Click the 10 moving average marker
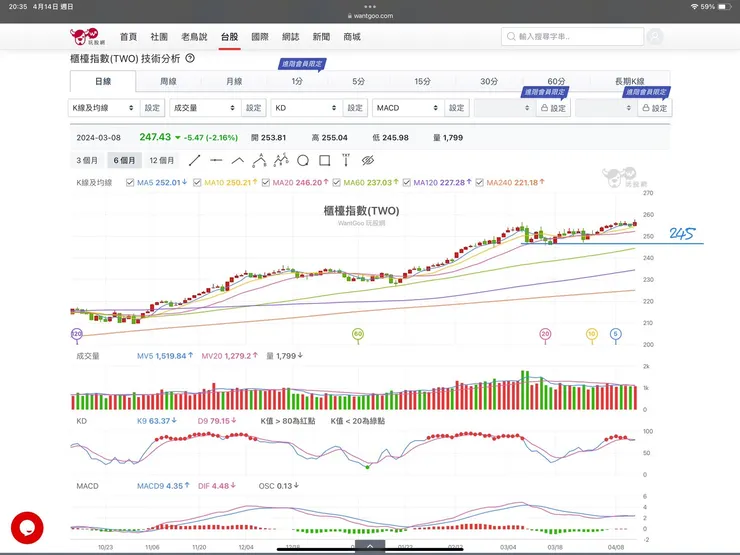The width and height of the screenshot is (740, 555). (592, 335)
